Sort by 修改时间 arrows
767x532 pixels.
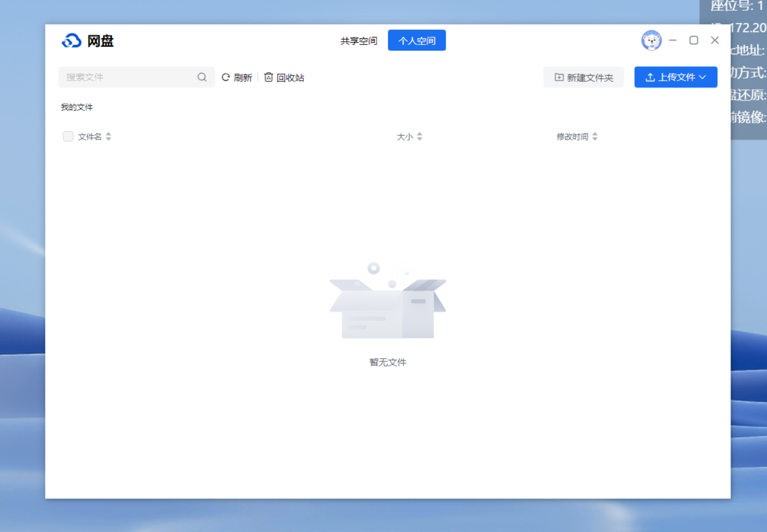point(595,136)
